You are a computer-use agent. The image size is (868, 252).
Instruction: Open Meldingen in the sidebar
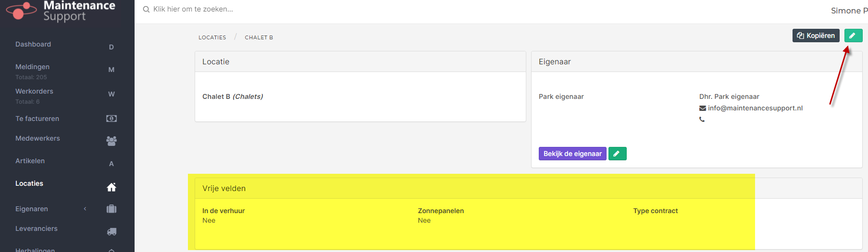(32, 67)
